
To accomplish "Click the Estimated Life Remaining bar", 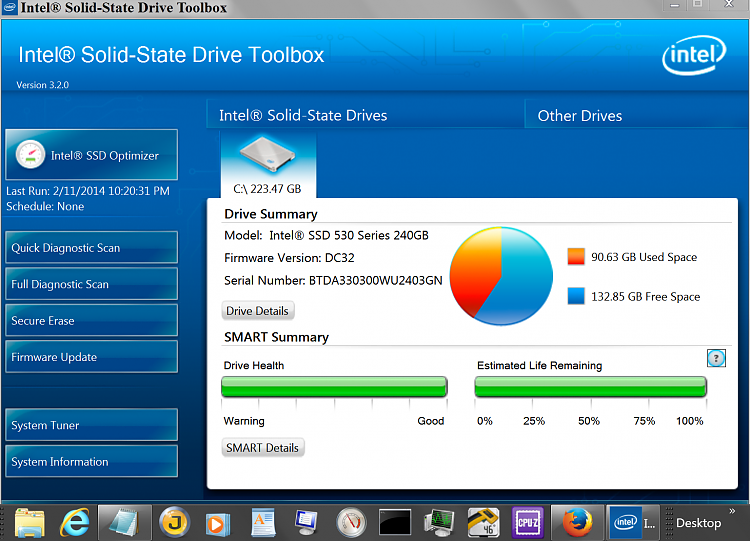I will point(590,386).
